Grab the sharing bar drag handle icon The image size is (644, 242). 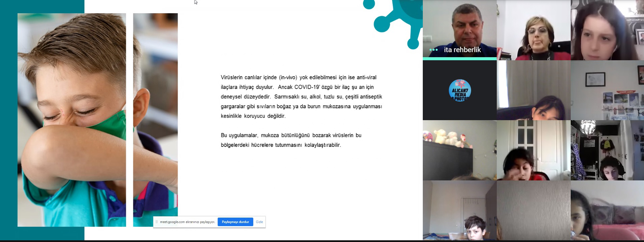tap(157, 222)
